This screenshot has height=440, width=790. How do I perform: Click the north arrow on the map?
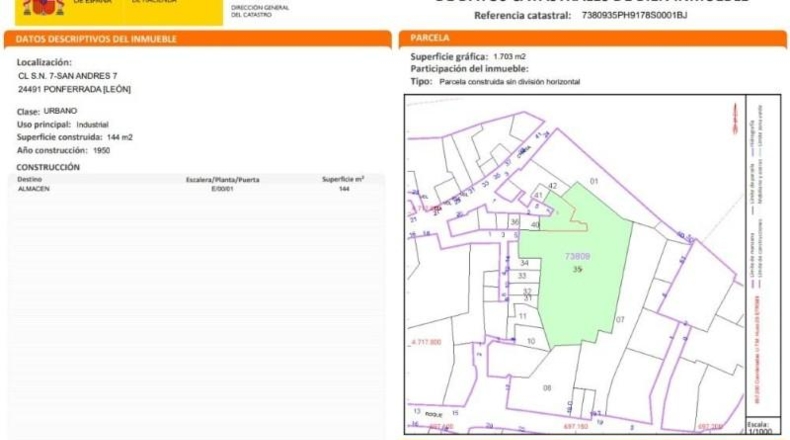(x=735, y=119)
